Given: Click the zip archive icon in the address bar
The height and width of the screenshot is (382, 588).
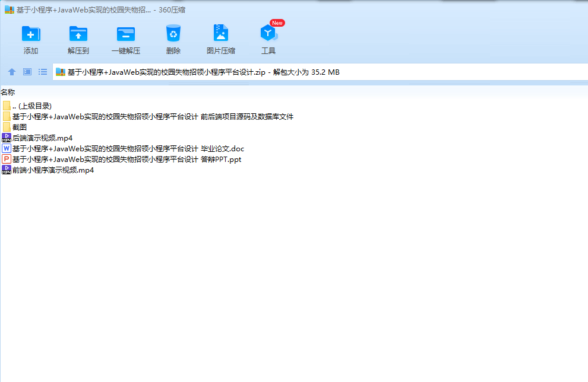Looking at the screenshot, I should tap(61, 72).
